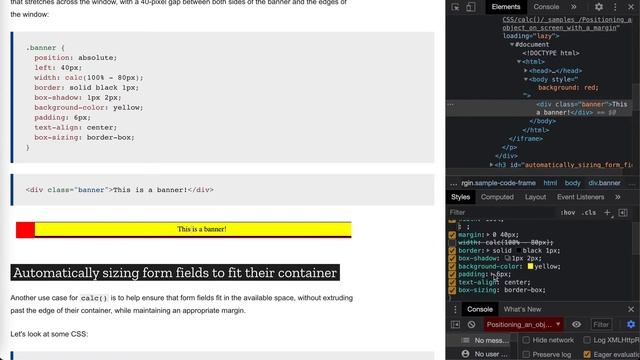Screen dimensions: 640x360
Task: Check the Log XMLHttpRequests checkbox
Action: (x=587, y=340)
